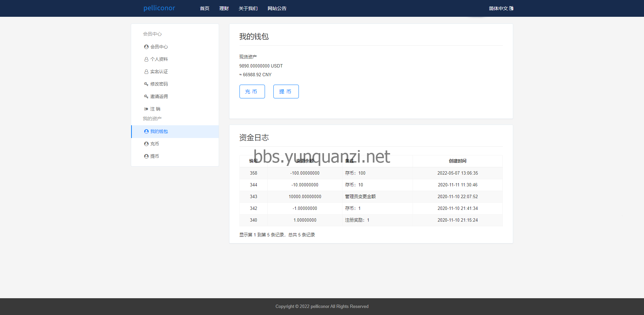Click the key icon beside 邀请返佣
The height and width of the screenshot is (315, 644).
pos(146,97)
